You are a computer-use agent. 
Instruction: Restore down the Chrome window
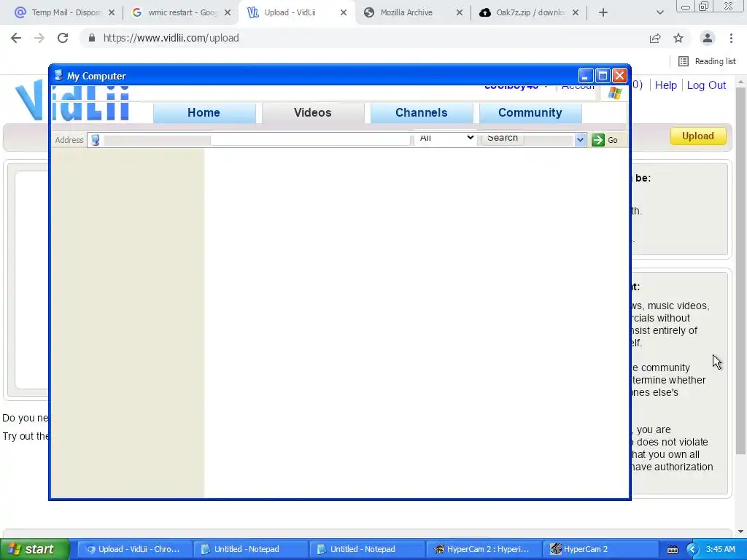[704, 6]
